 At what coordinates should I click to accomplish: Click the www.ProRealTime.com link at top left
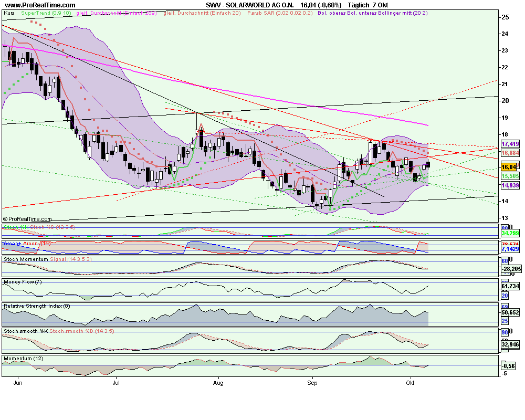pyautogui.click(x=39, y=5)
